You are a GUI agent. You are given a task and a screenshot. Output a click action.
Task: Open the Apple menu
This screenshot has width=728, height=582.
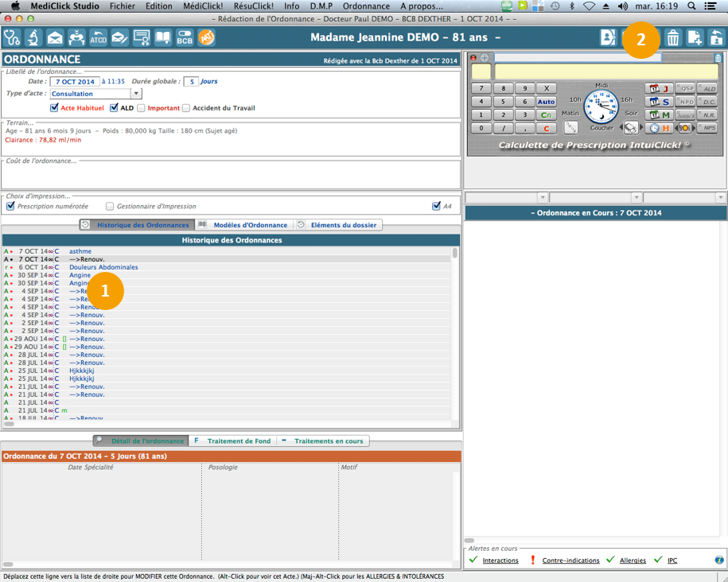pyautogui.click(x=15, y=6)
